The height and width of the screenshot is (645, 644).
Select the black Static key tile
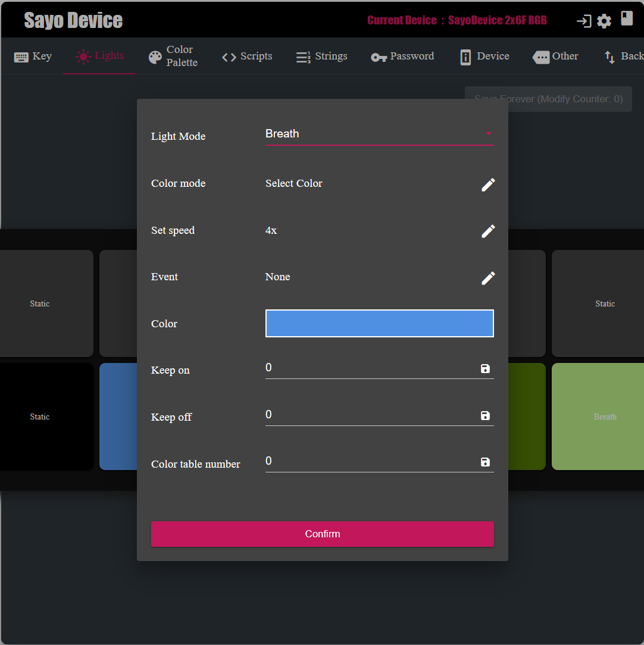click(x=46, y=417)
